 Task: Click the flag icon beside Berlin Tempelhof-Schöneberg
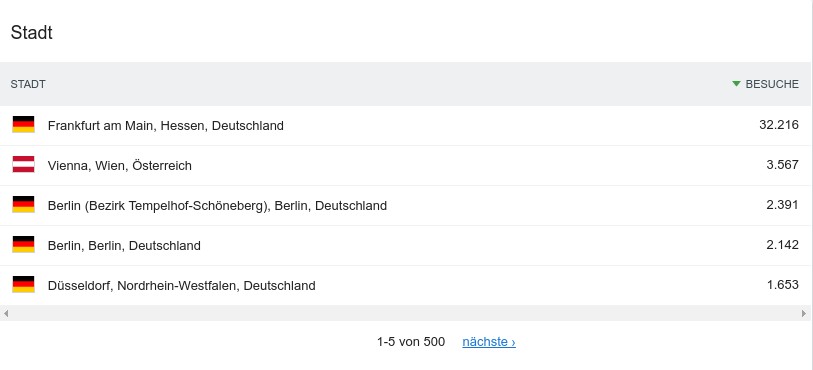(x=23, y=204)
